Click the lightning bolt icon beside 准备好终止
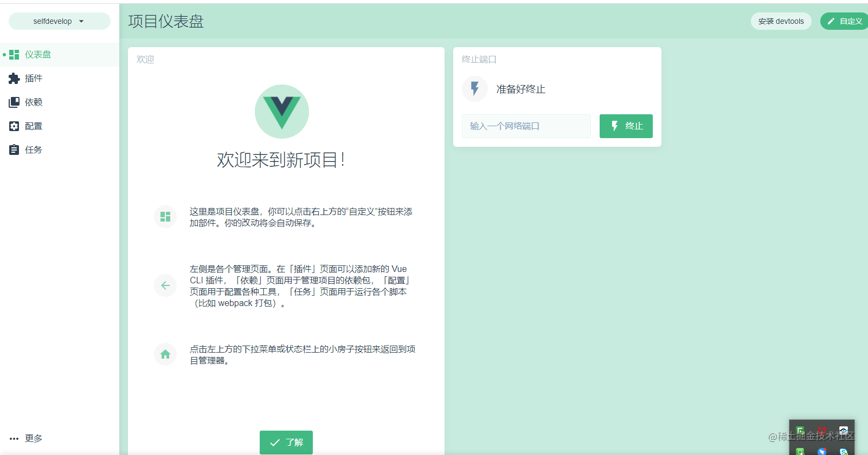The image size is (868, 455). (x=475, y=89)
